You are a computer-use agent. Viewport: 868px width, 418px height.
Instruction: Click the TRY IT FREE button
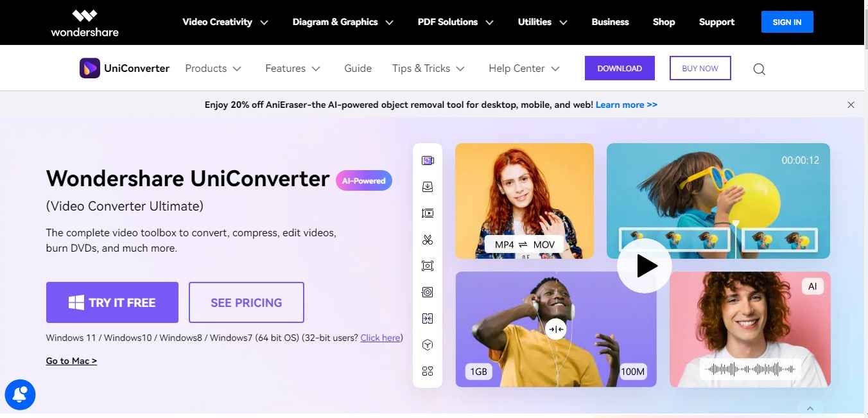pos(112,302)
